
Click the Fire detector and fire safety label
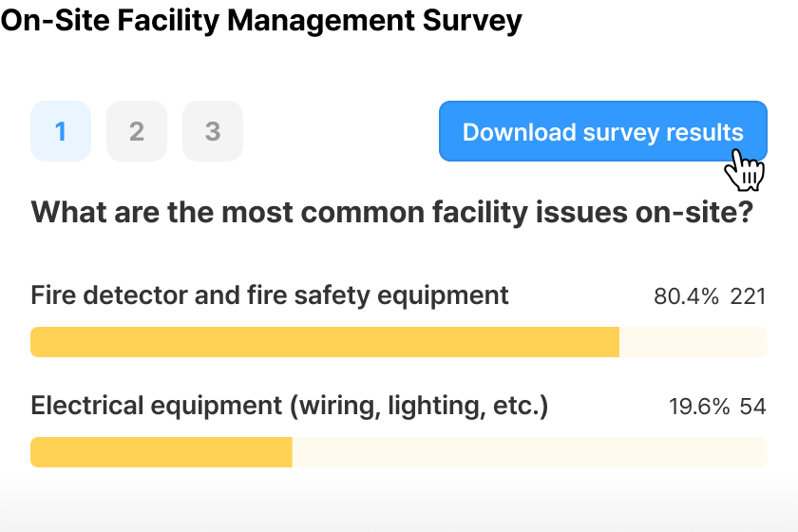(x=270, y=295)
